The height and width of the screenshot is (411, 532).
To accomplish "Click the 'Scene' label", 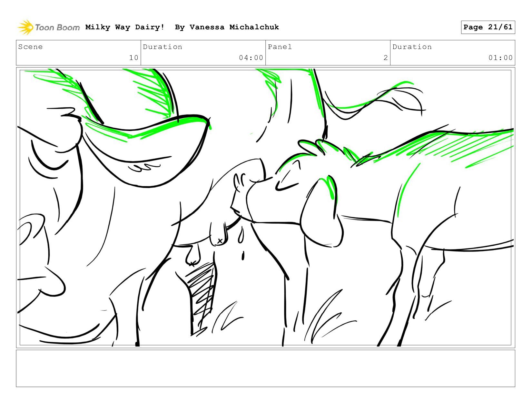I will pos(30,47).
